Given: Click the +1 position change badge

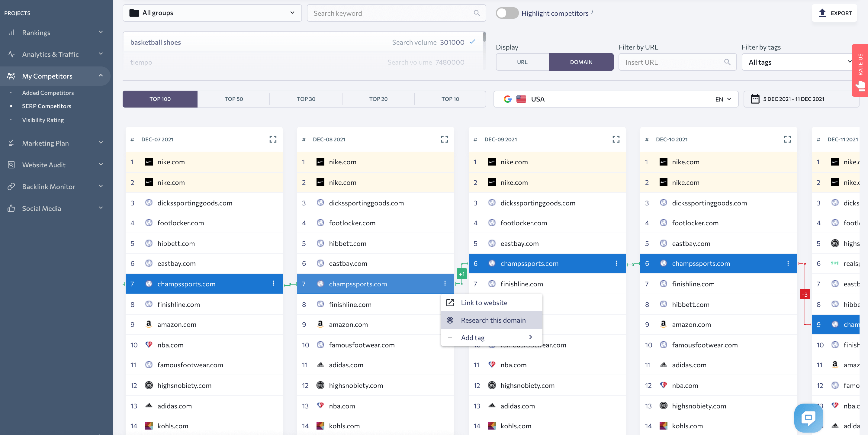Looking at the screenshot, I should click(x=461, y=274).
